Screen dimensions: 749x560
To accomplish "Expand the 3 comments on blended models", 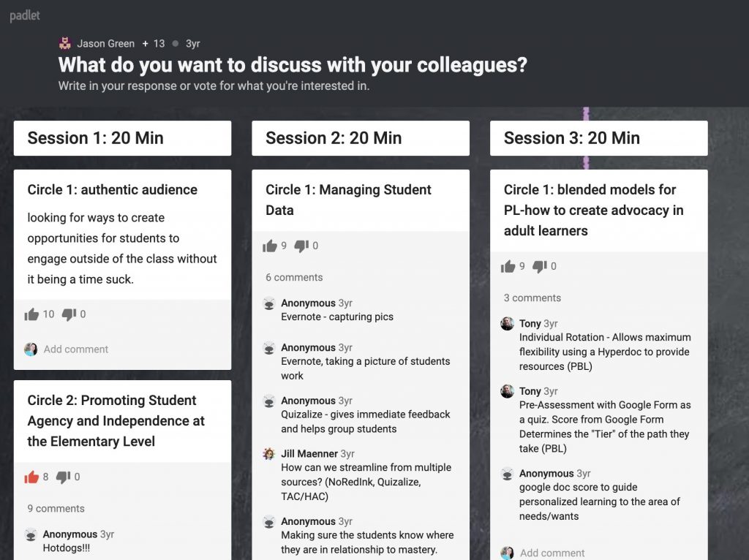I will [532, 298].
